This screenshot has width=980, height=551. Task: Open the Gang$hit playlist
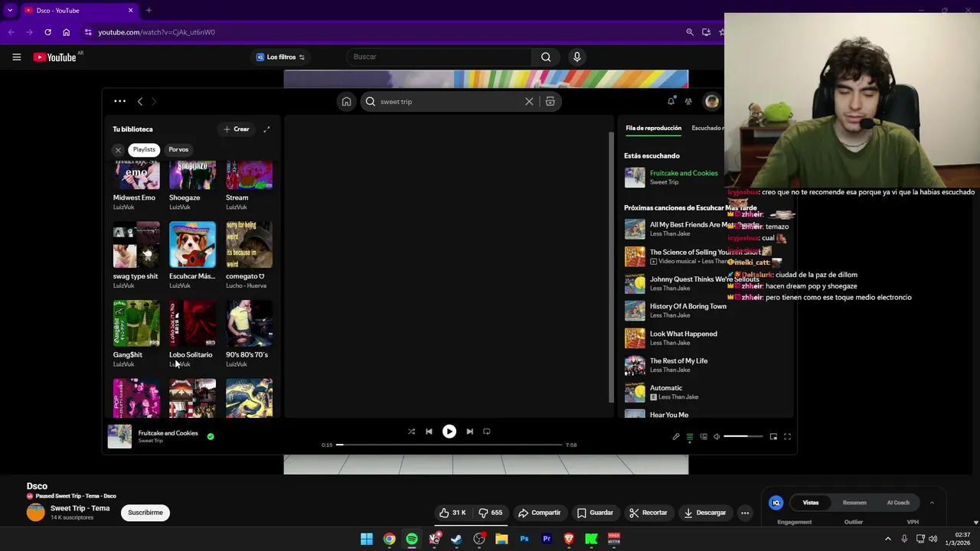tap(136, 334)
